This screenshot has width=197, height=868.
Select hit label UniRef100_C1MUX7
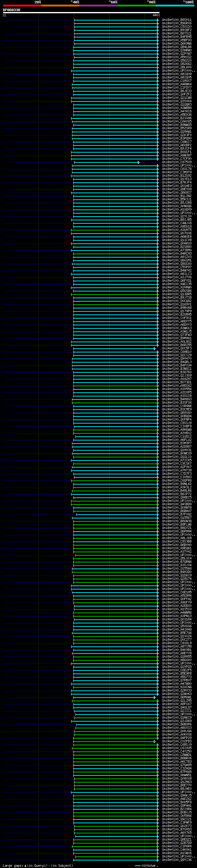(x=177, y=81)
